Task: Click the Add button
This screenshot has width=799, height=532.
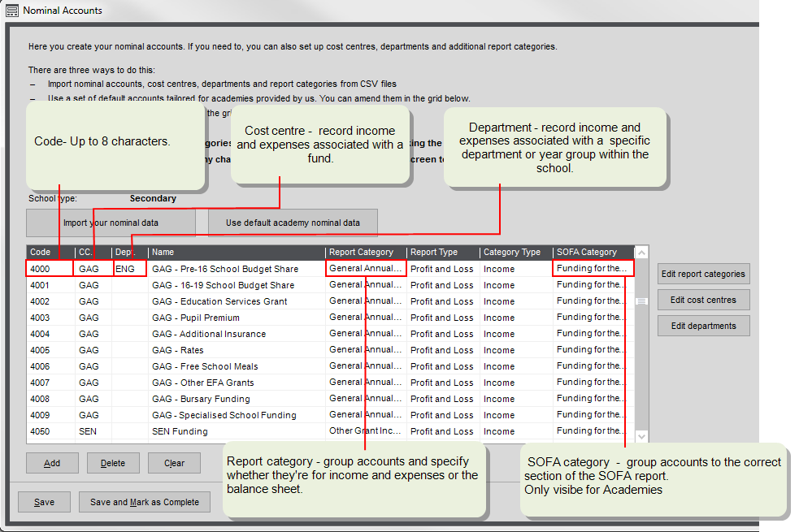Action: 52,463
